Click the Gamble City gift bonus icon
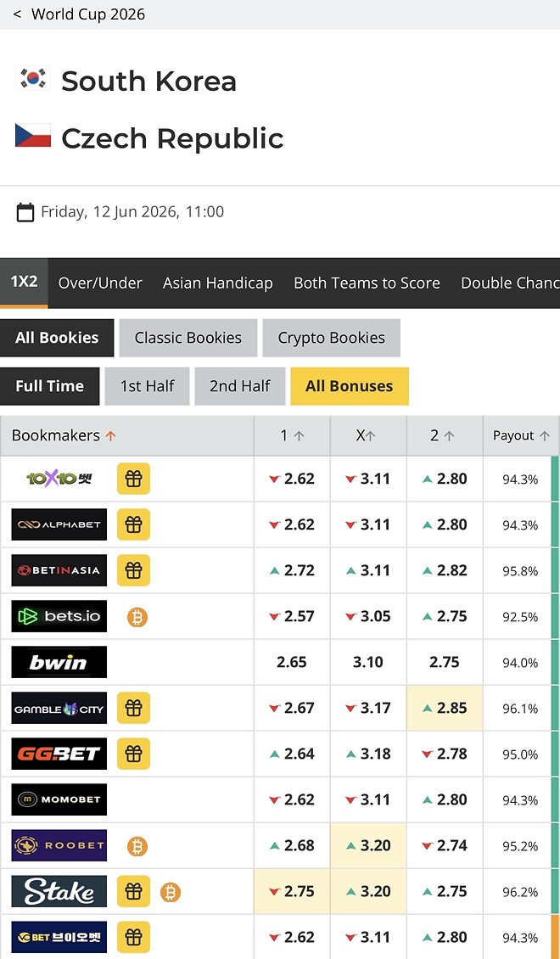Image resolution: width=560 pixels, height=959 pixels. 133,708
